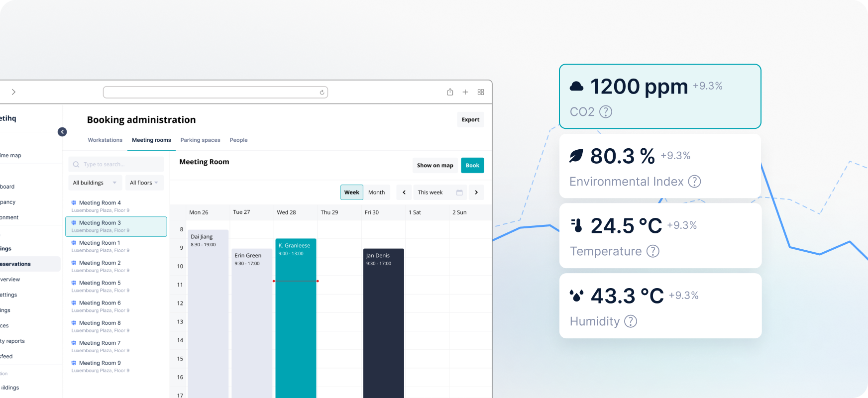868x398 pixels.
Task: Select Meeting Room 5 in the room list
Action: (x=100, y=283)
